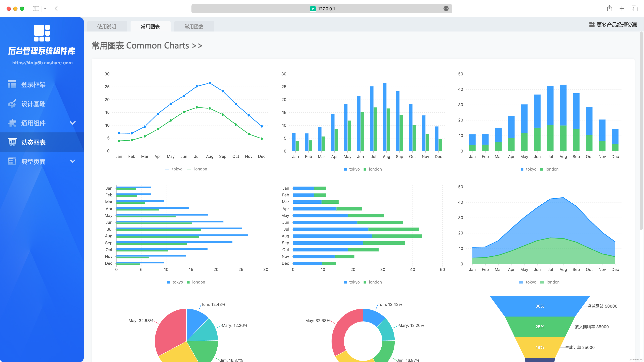Click the 典型页面 layout icon
This screenshot has width=644, height=362.
point(12,161)
